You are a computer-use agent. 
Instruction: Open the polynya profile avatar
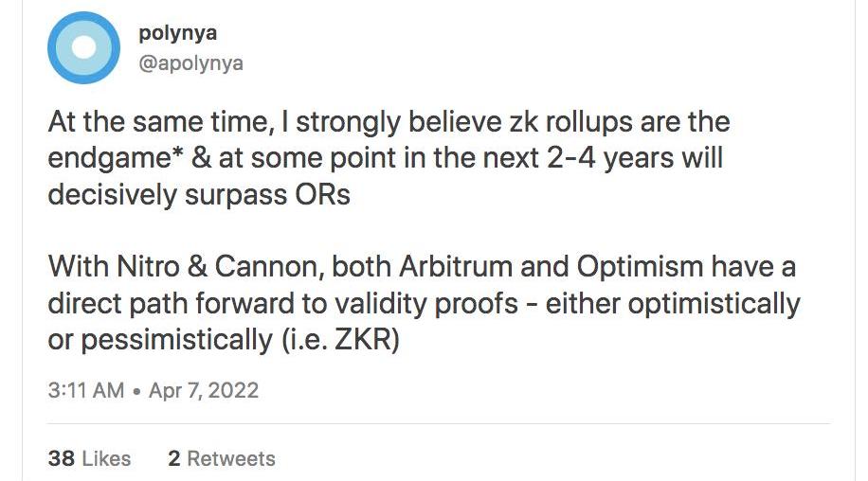(x=83, y=47)
